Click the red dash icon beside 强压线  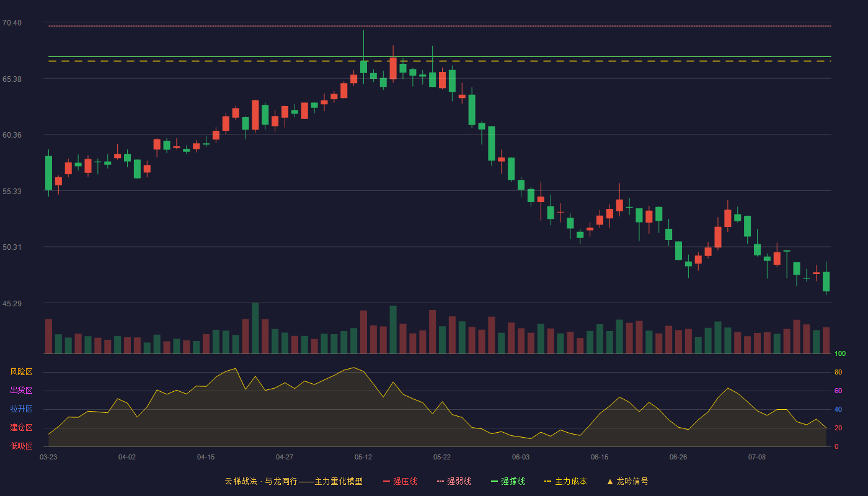[387, 482]
